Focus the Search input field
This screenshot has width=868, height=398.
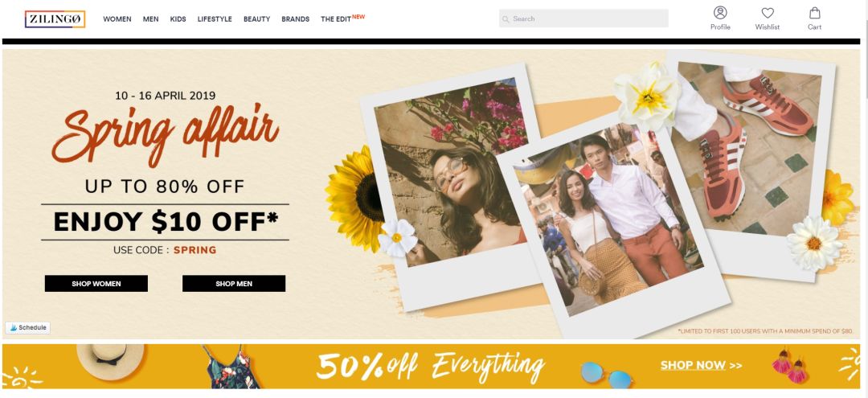[x=583, y=18]
